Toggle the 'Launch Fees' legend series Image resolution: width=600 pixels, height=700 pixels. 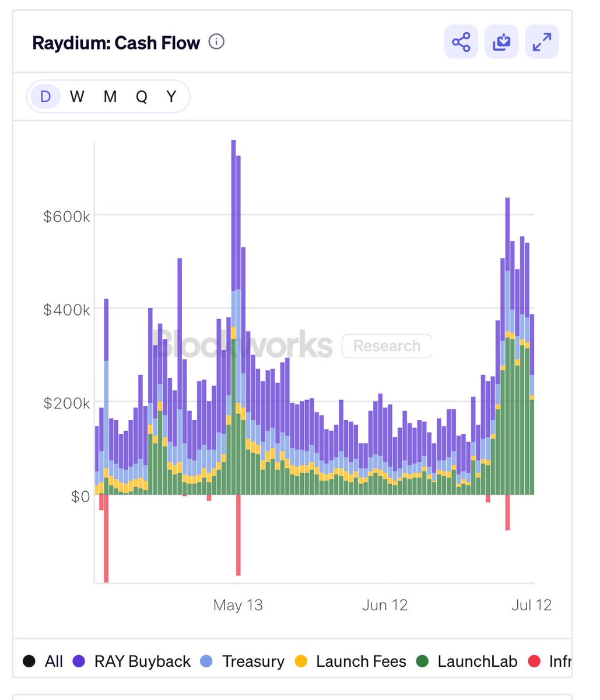click(350, 661)
